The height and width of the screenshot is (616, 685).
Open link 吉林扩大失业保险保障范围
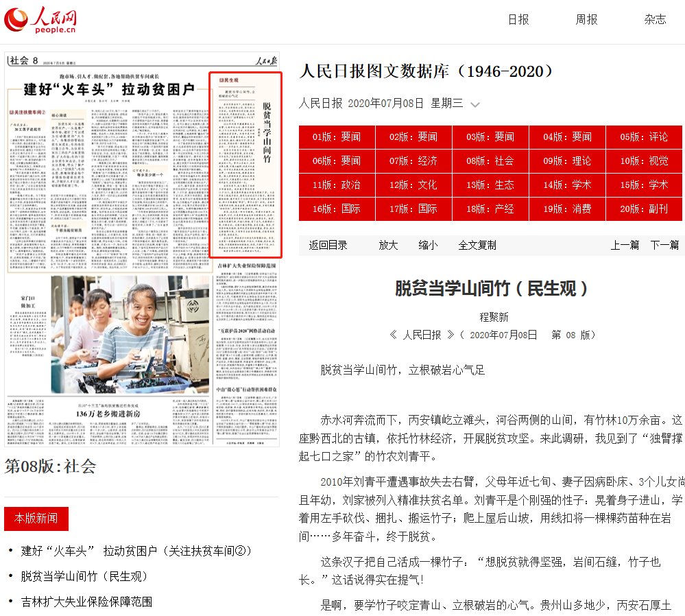tap(86, 602)
